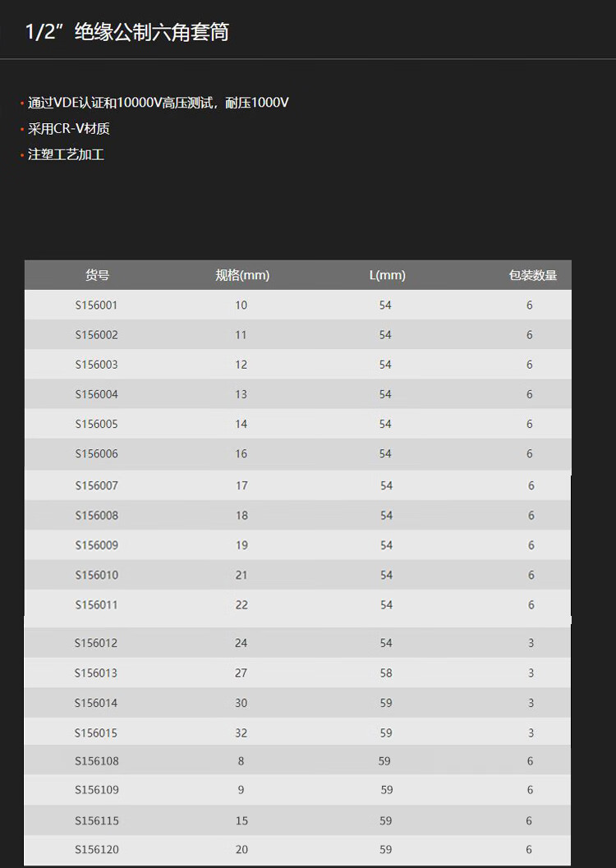The width and height of the screenshot is (616, 868).
Task: Select item number S156004 in the table
Action: click(x=97, y=394)
